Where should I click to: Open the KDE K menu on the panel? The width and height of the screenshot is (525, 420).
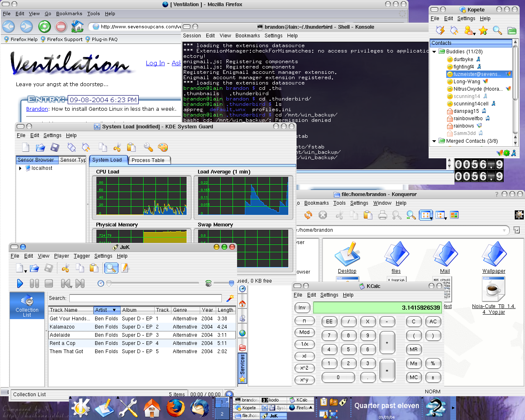point(80,408)
